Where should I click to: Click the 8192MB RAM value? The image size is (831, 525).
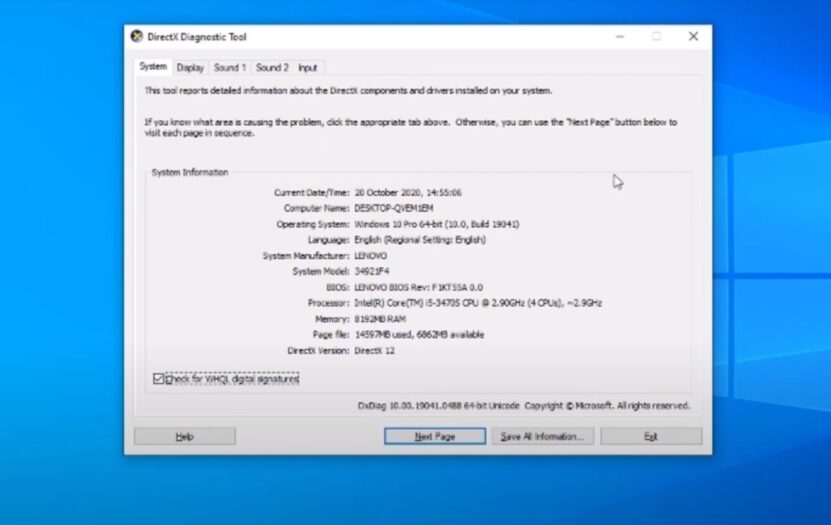(x=380, y=319)
